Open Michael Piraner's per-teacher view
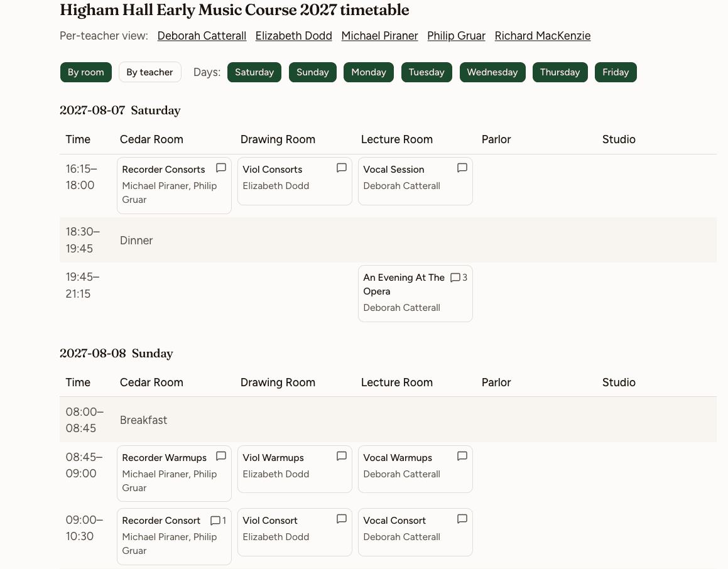This screenshot has height=569, width=728. tap(380, 36)
